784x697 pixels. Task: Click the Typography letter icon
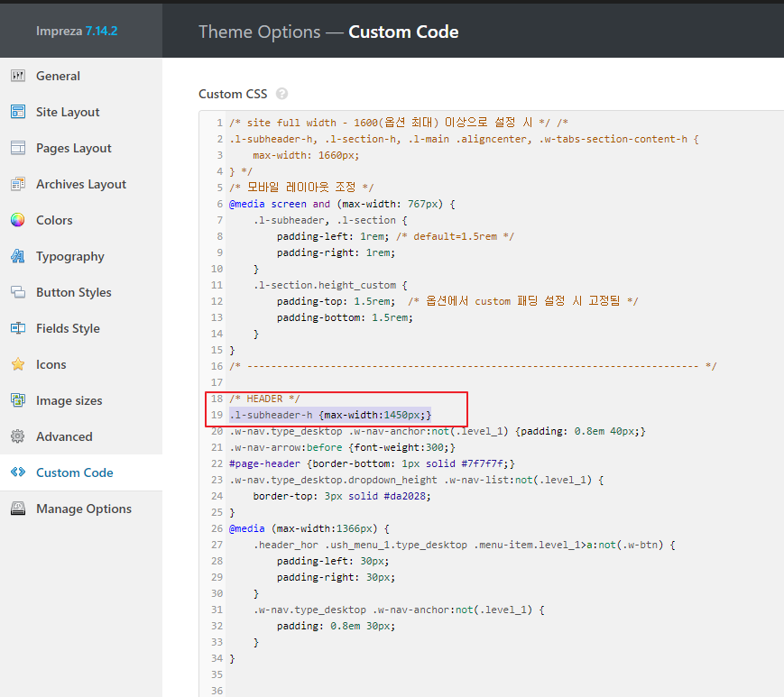click(x=18, y=256)
